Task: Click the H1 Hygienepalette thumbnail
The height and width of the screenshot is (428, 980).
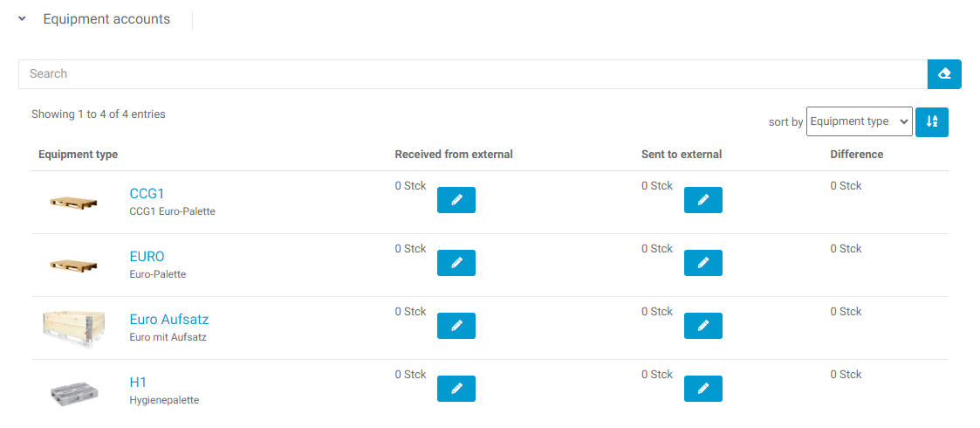Action: [x=72, y=392]
